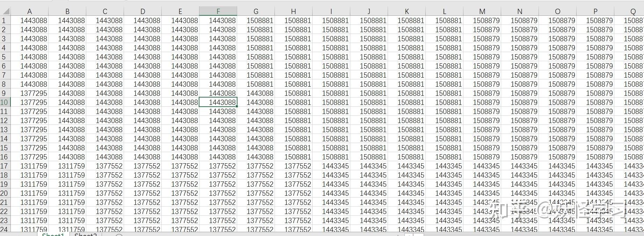Select column O header

557,11
